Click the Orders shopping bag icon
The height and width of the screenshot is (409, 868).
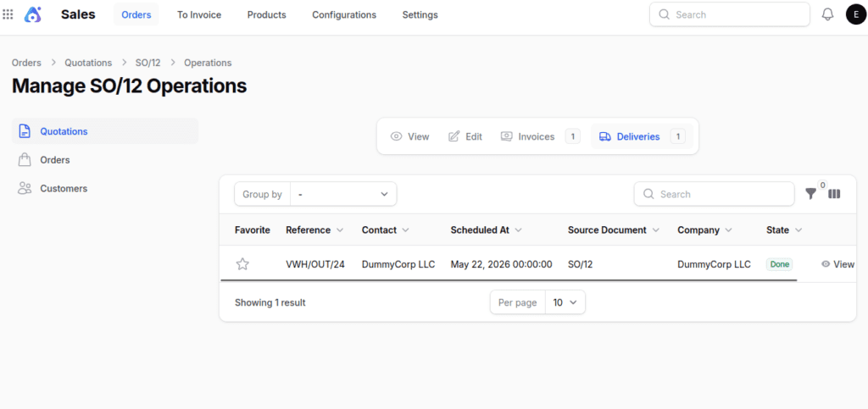25,160
